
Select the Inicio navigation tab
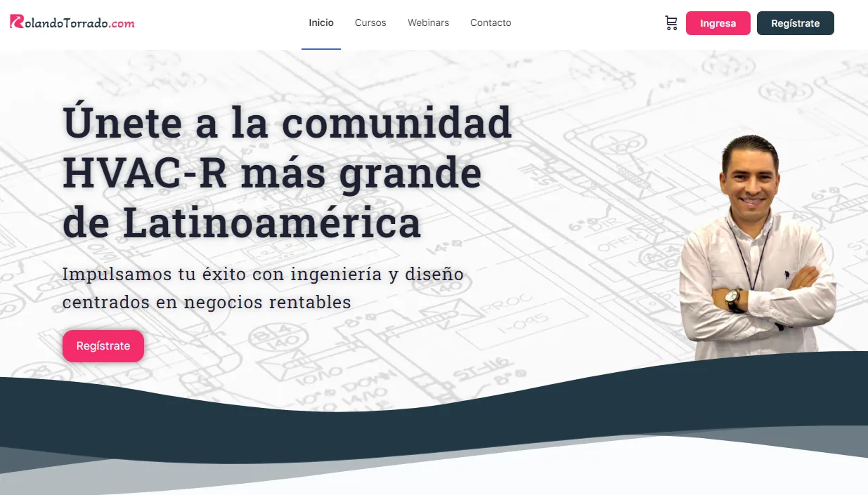pyautogui.click(x=321, y=22)
